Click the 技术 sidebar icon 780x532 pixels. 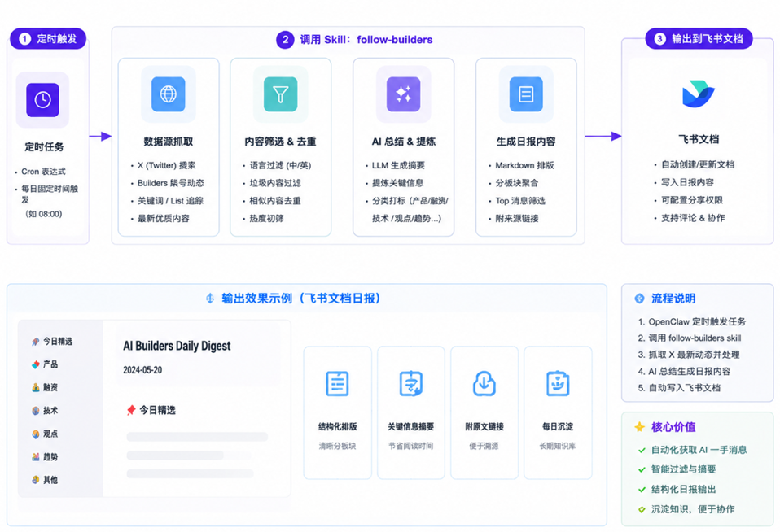35,411
